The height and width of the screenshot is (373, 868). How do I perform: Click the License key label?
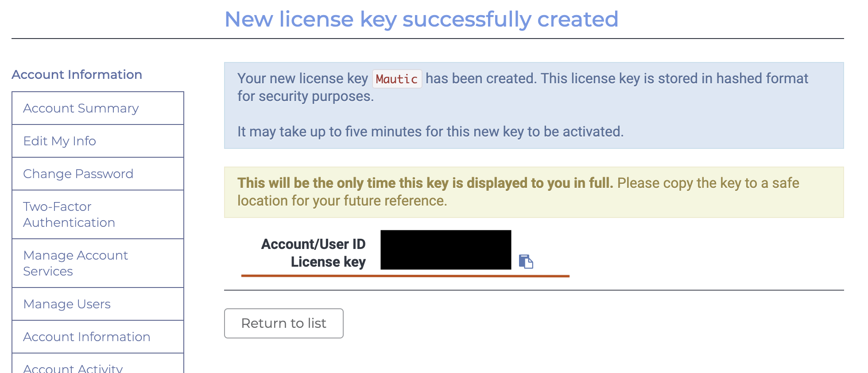click(328, 262)
